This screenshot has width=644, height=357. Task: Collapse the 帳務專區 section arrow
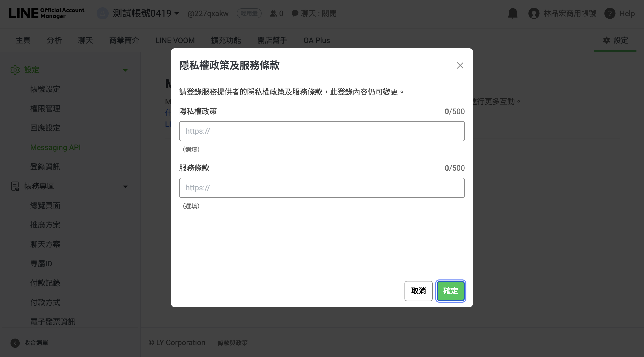pos(125,187)
